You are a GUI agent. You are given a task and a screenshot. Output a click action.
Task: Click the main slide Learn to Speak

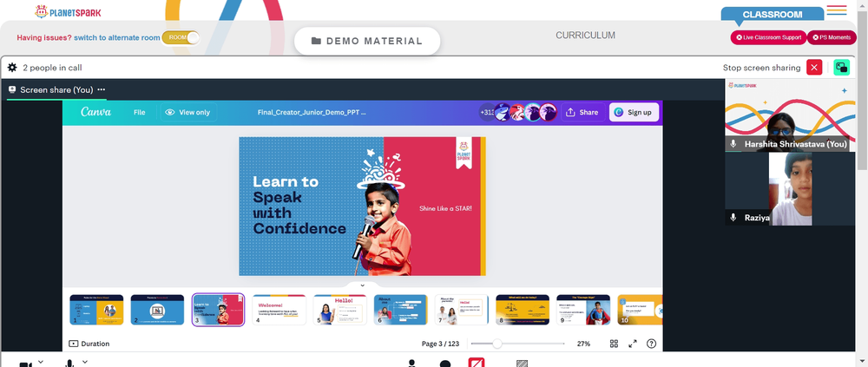pyautogui.click(x=363, y=206)
